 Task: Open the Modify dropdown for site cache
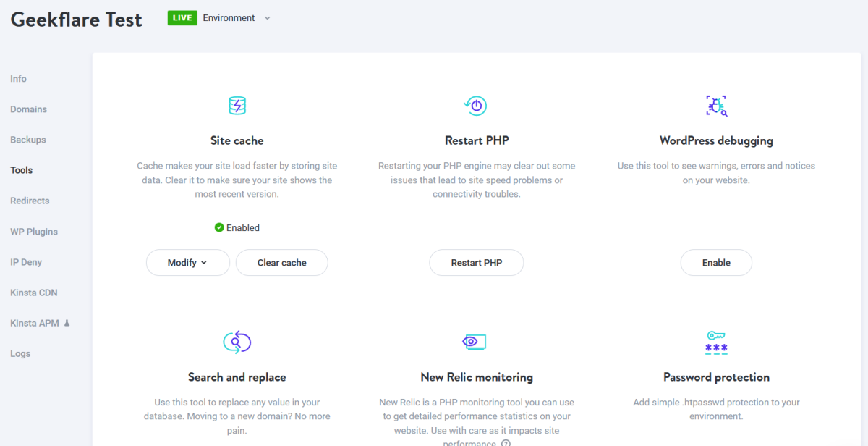(x=187, y=263)
